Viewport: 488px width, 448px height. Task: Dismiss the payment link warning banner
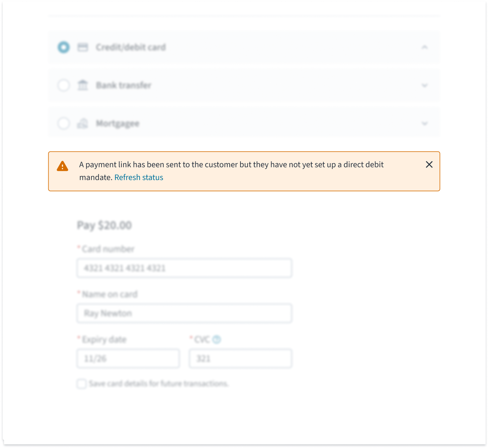pos(429,165)
